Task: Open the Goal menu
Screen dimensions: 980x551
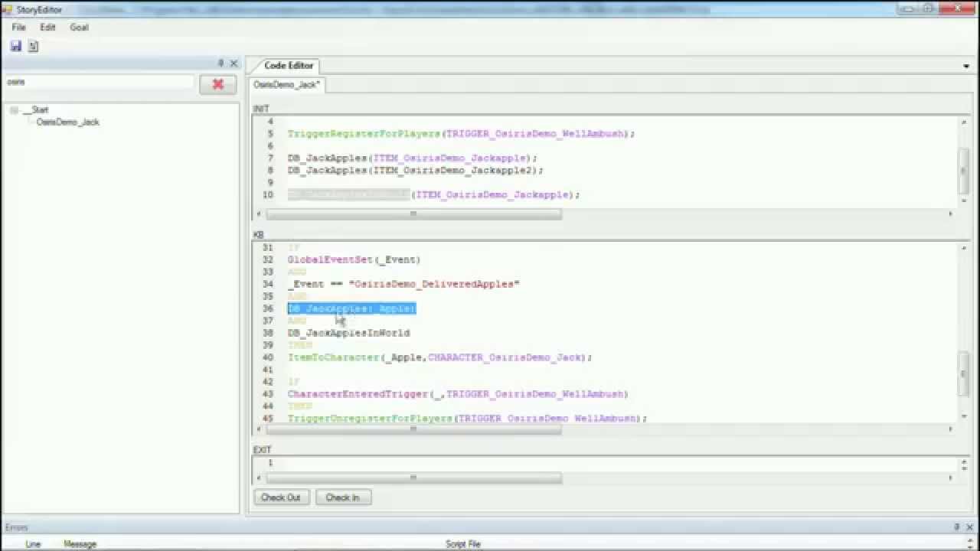Action: point(79,27)
